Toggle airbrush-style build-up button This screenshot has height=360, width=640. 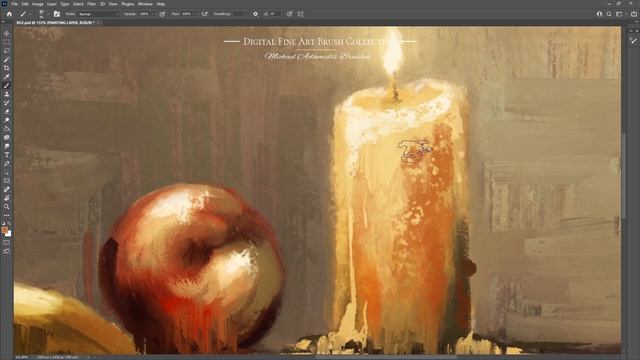204,14
